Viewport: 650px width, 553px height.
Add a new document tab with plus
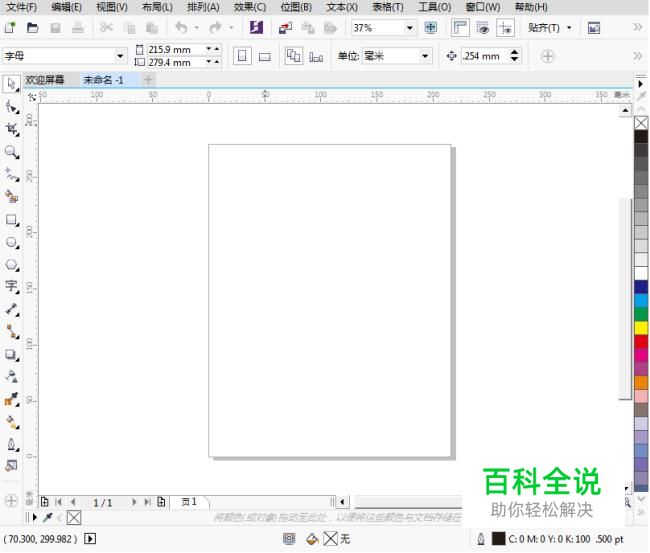[x=148, y=80]
